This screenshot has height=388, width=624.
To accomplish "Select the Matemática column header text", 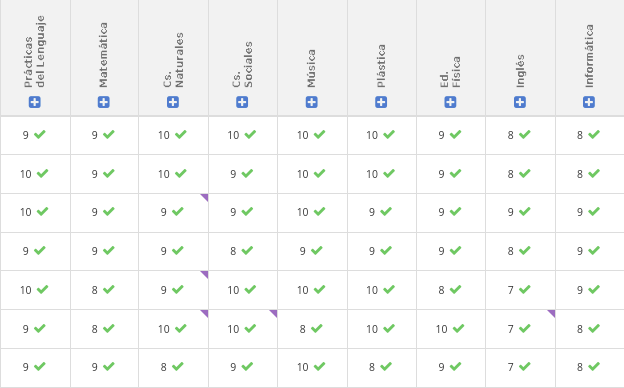I will pyautogui.click(x=103, y=55).
